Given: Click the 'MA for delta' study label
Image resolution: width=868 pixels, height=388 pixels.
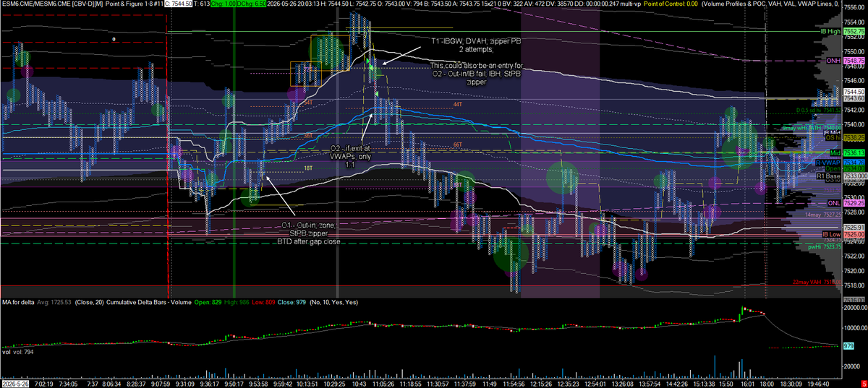Looking at the screenshot, I should pos(17,301).
